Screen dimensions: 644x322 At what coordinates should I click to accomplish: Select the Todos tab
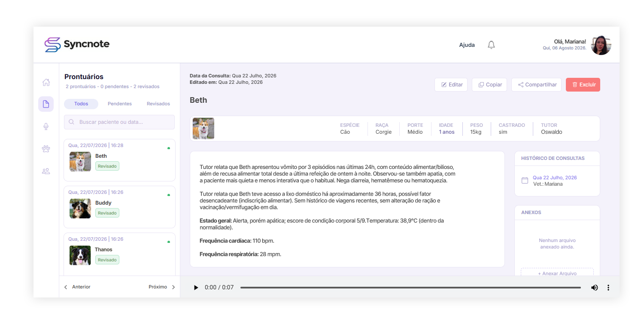(81, 104)
